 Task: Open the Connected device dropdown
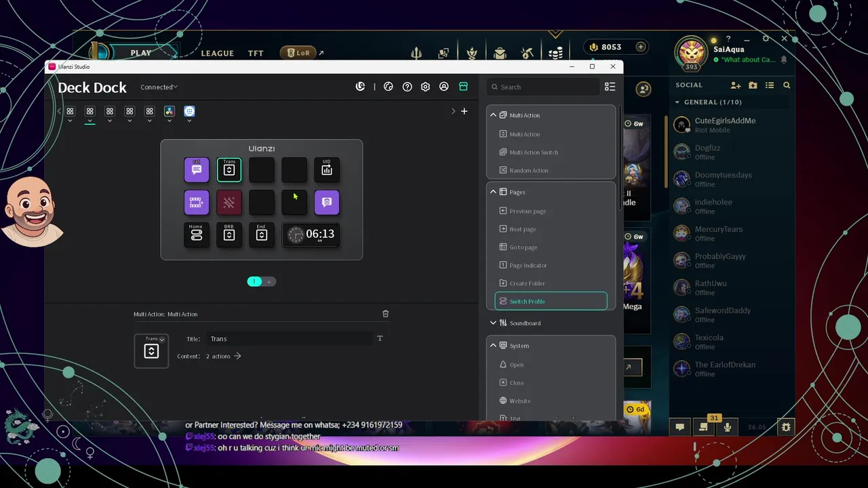(x=159, y=87)
